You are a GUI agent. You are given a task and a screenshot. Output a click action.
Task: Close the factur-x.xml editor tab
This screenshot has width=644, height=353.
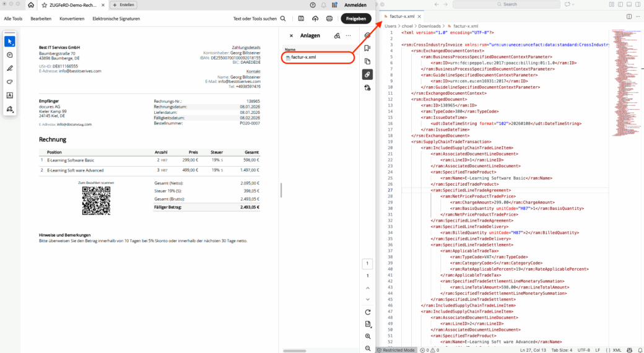coord(419,17)
